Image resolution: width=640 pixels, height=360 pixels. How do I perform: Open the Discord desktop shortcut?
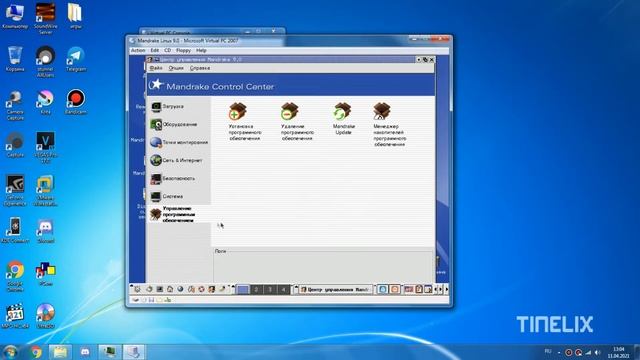pos(45,231)
